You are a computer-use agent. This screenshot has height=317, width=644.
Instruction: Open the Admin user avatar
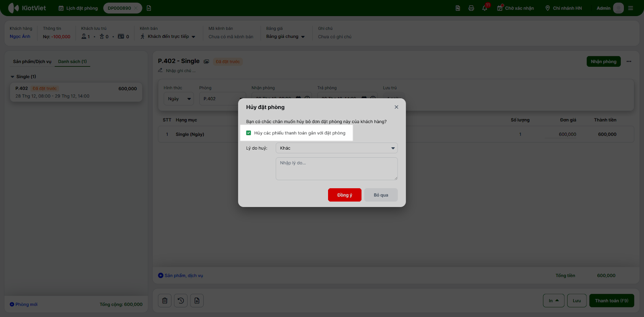click(618, 8)
